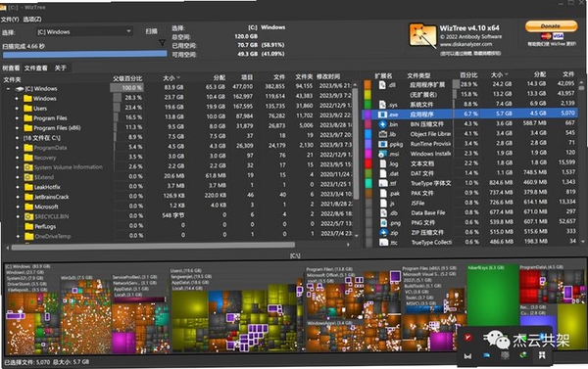Expand the Windows folder node
588x369 pixels.
[17, 99]
